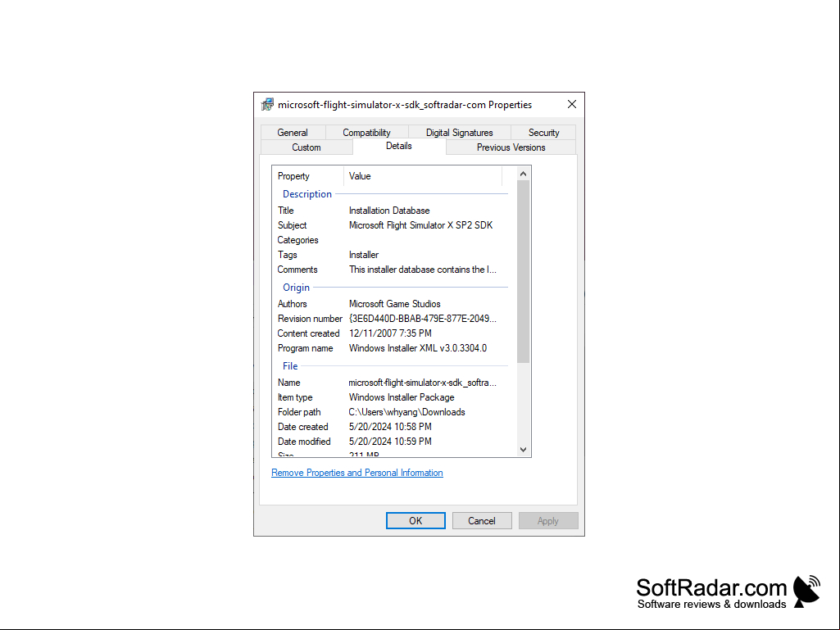Open the Custom tab
The width and height of the screenshot is (840, 630).
[x=306, y=147]
